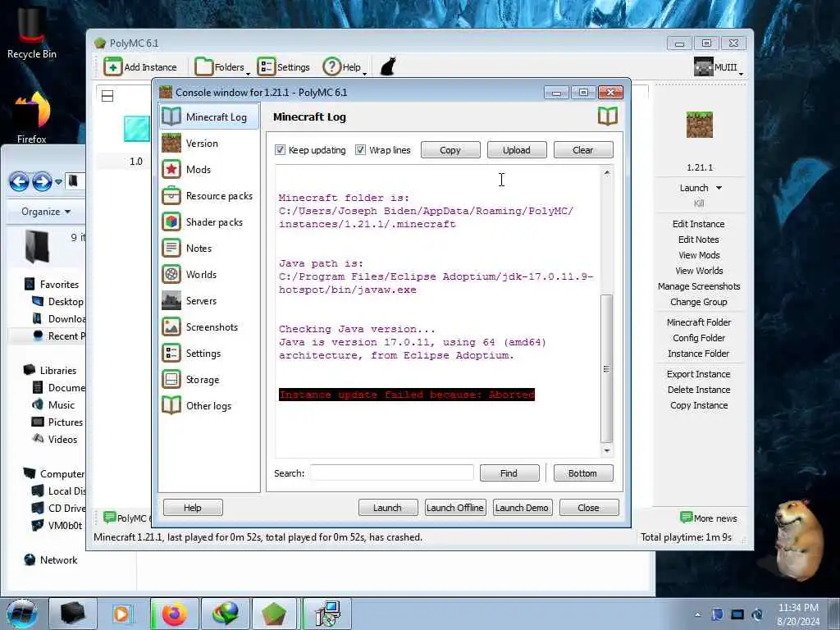Click the Launch button in console window
Image resolution: width=840 pixels, height=630 pixels.
[387, 507]
